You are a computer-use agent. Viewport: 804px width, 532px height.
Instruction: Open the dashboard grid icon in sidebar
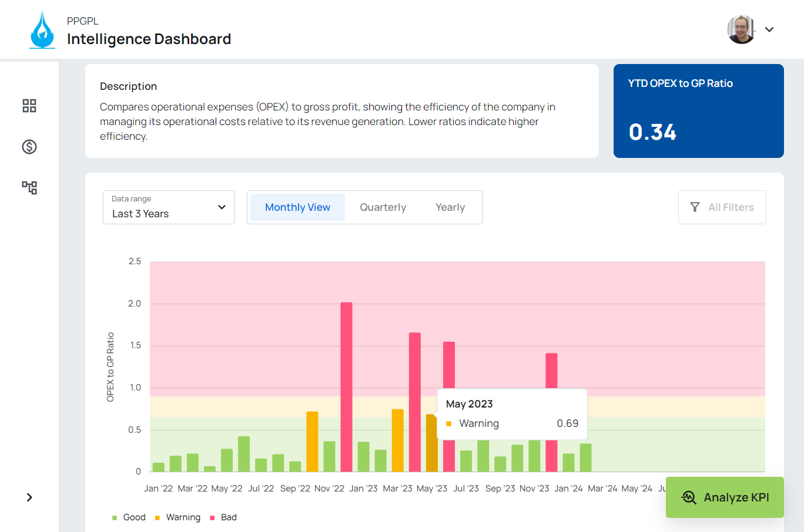29,106
